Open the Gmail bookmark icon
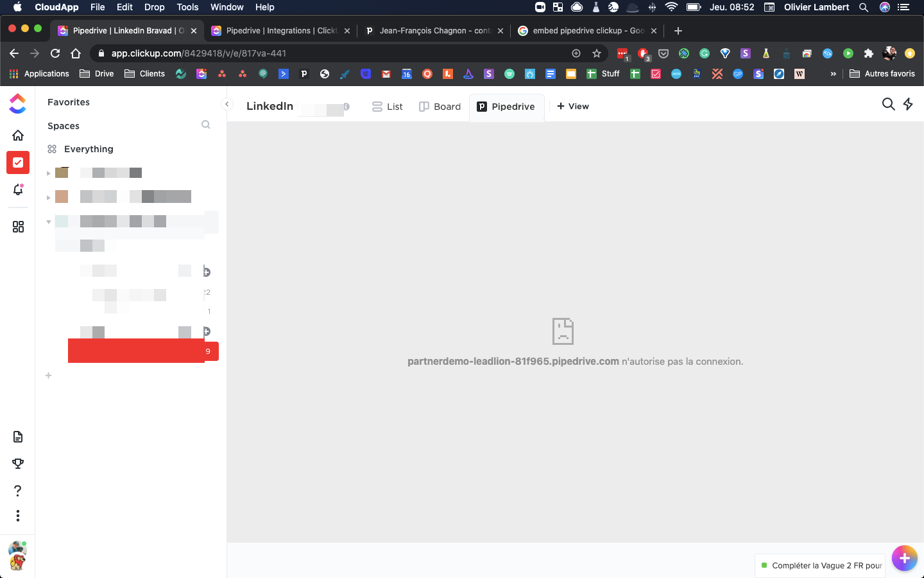This screenshot has width=924, height=578. click(386, 74)
